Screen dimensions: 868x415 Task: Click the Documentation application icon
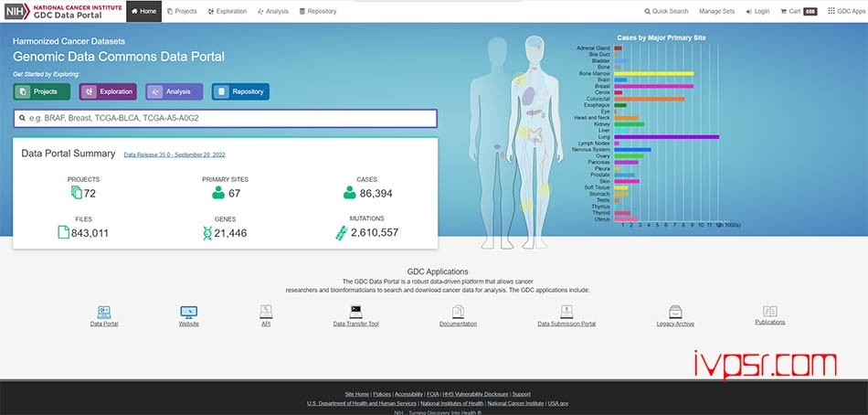point(458,312)
